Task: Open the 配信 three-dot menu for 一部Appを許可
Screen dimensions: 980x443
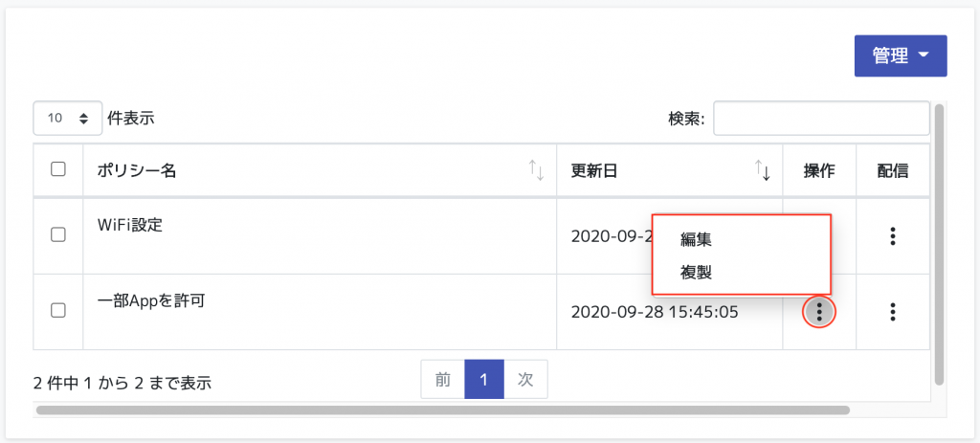Action: pos(893,311)
